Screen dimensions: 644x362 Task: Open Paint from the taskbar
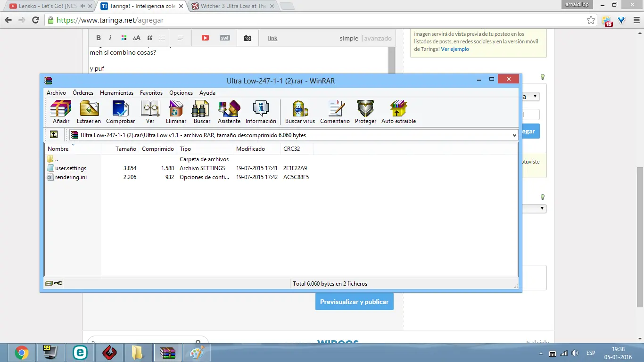click(x=197, y=353)
